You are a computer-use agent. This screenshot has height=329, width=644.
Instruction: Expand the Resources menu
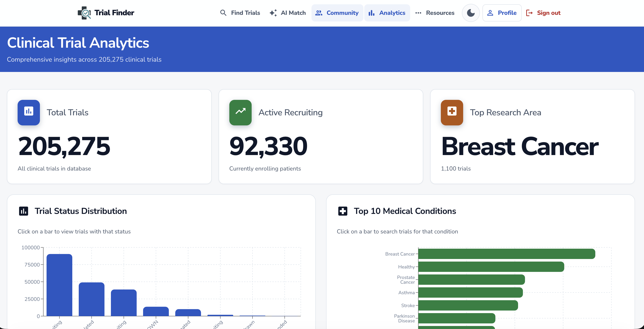(435, 13)
